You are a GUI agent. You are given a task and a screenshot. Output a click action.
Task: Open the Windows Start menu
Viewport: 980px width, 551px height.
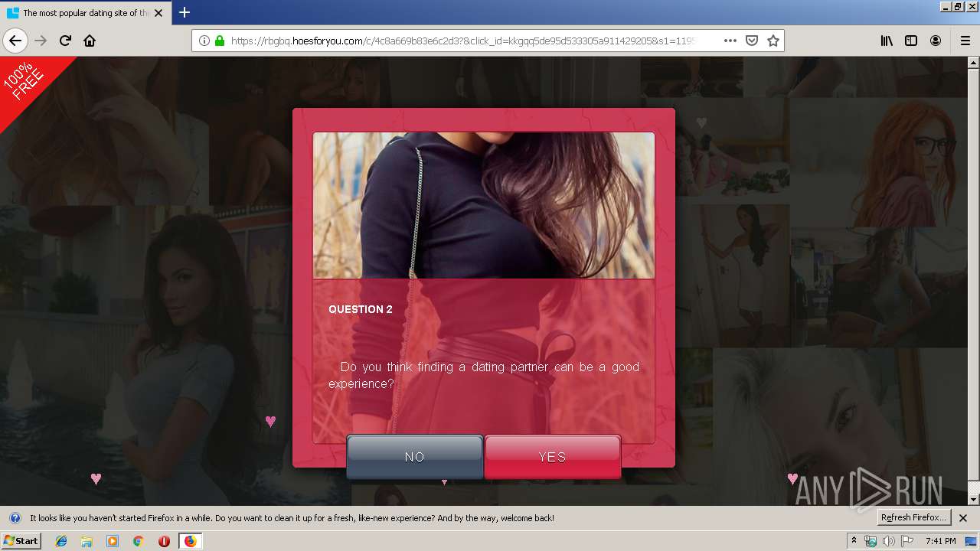[21, 541]
